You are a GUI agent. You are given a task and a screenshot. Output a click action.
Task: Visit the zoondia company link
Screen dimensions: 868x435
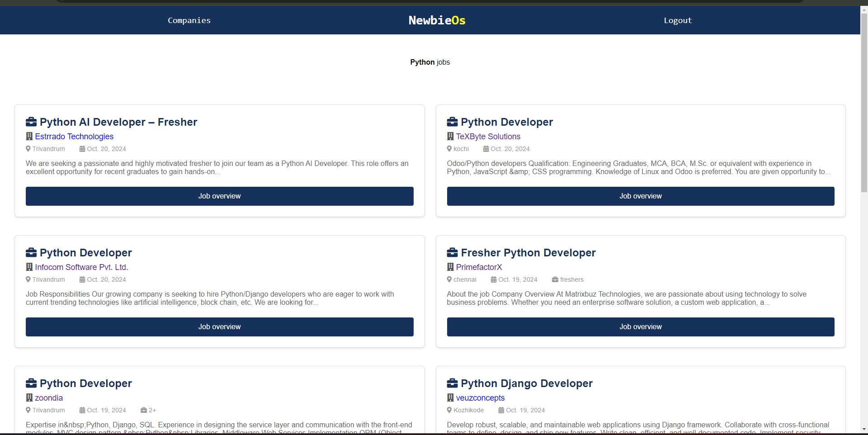(x=49, y=398)
